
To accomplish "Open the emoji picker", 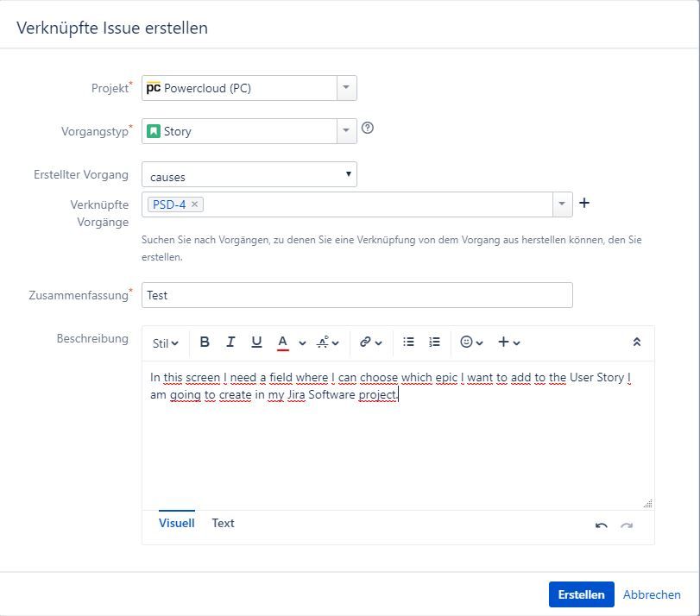I will coord(466,342).
